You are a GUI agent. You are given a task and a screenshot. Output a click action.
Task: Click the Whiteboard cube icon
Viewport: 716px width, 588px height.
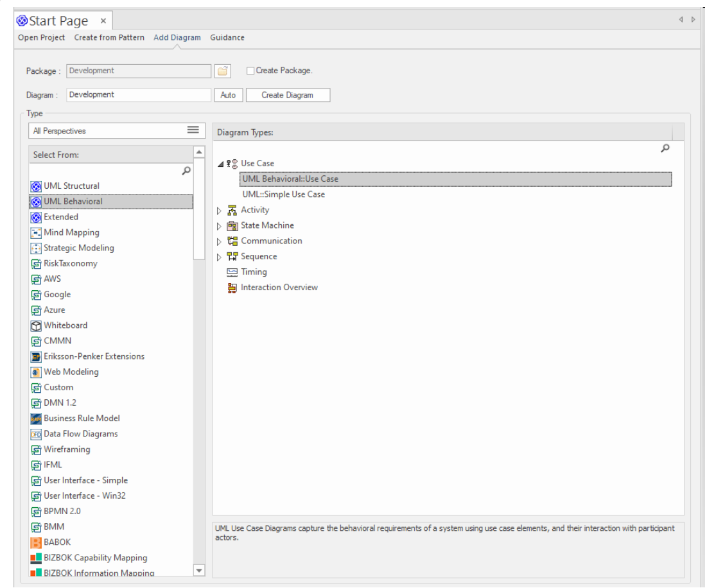click(35, 326)
